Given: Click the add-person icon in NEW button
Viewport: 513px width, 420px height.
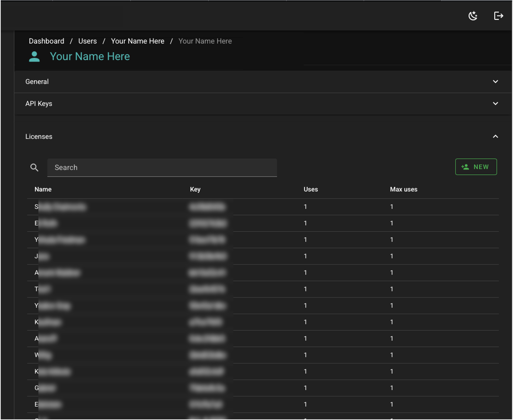Looking at the screenshot, I should coord(465,167).
